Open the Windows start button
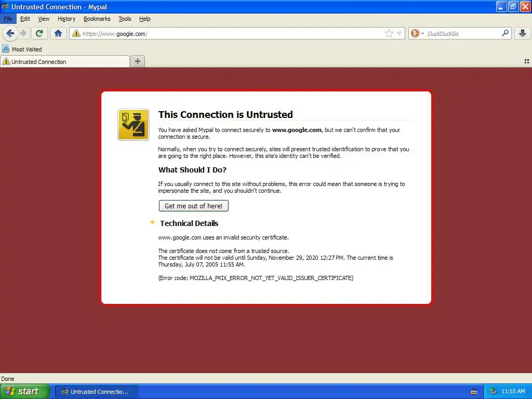This screenshot has width=532, height=399. pyautogui.click(x=24, y=391)
